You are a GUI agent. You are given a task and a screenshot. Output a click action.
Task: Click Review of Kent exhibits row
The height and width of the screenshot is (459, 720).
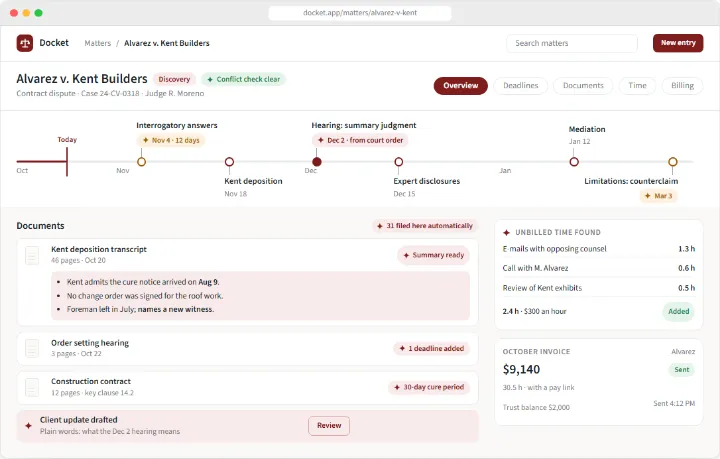click(x=599, y=288)
